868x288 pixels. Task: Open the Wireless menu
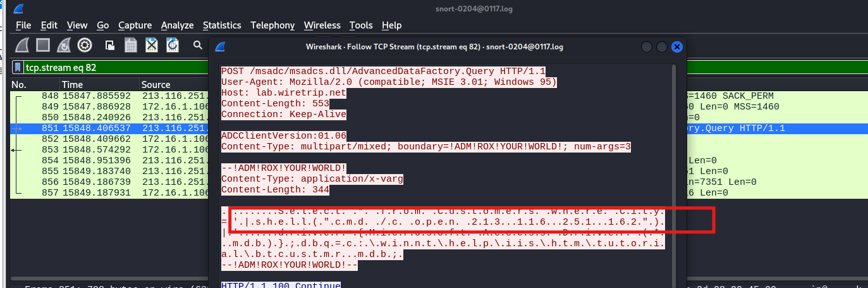(322, 25)
